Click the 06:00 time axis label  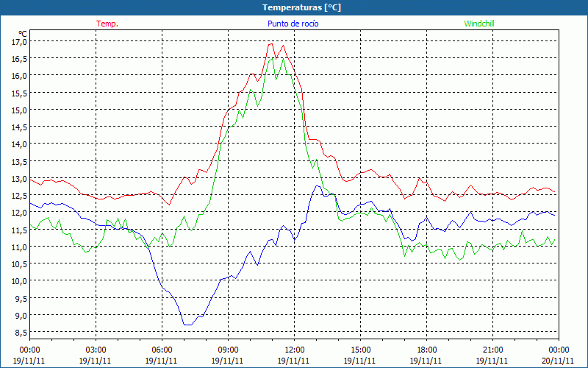click(x=162, y=350)
